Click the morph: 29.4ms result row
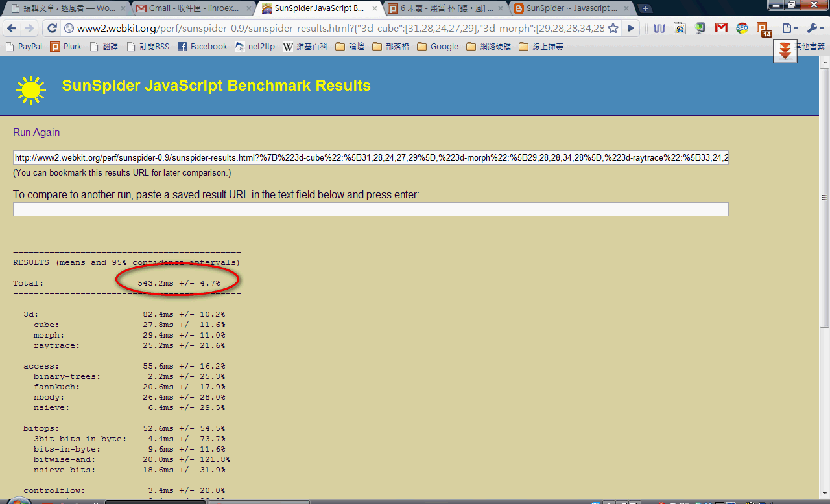This screenshot has width=830, height=504. 130,335
